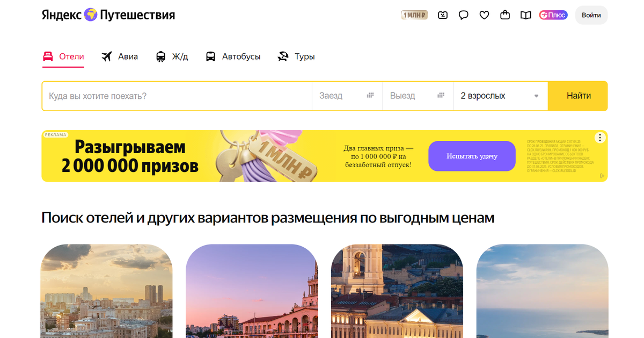The height and width of the screenshot is (338, 644).
Task: Open the travel journal book icon
Action: (526, 15)
